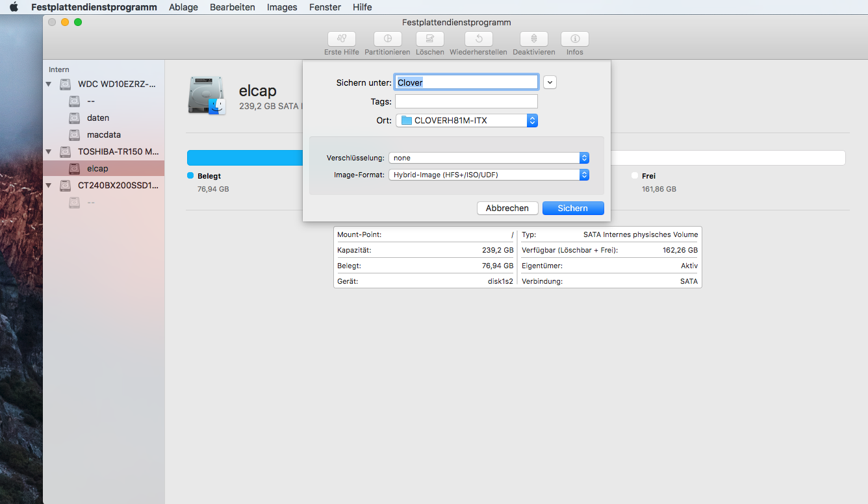Open the Ablage menu
Image resolution: width=868 pixels, height=504 pixels.
point(183,7)
